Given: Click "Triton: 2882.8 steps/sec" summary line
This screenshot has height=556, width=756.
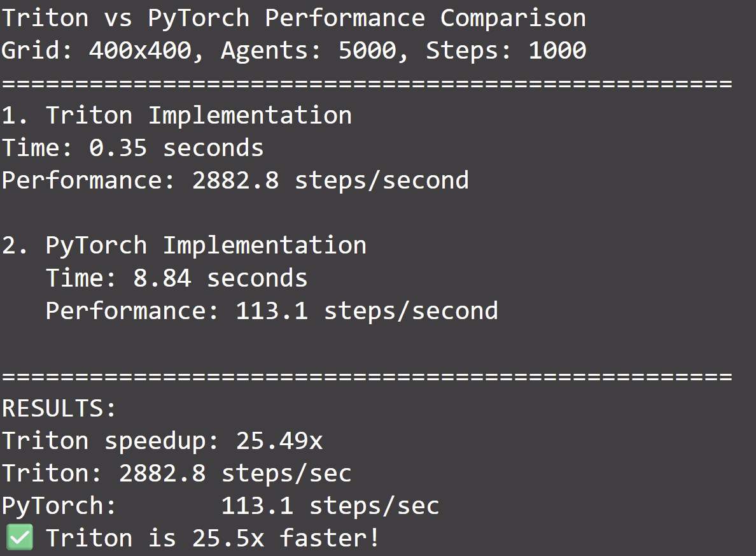Looking at the screenshot, I should point(176,473).
